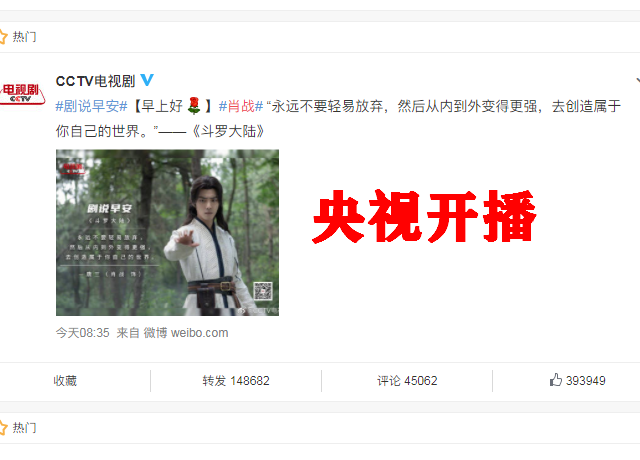Open the QR code in the post image
Viewport: 640px width, 460px height.
click(x=263, y=291)
